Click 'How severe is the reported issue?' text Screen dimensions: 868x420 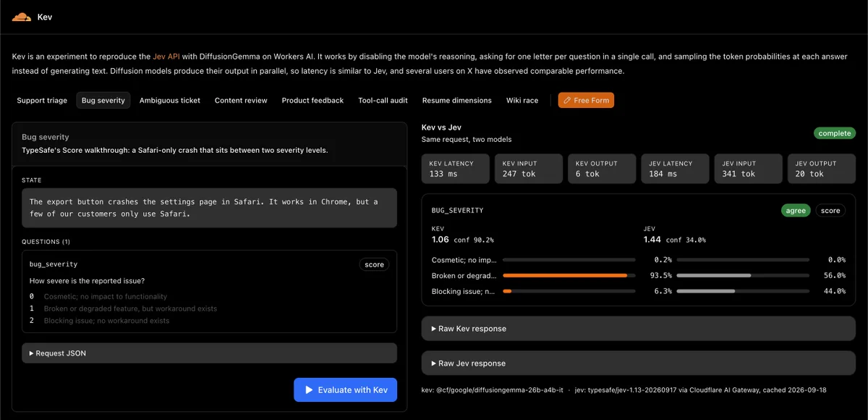(86, 281)
